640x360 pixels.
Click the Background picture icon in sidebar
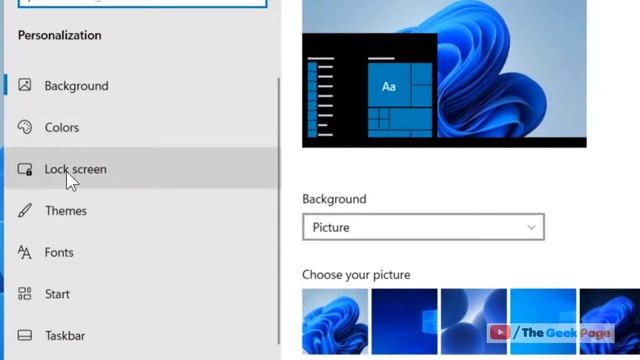(24, 85)
